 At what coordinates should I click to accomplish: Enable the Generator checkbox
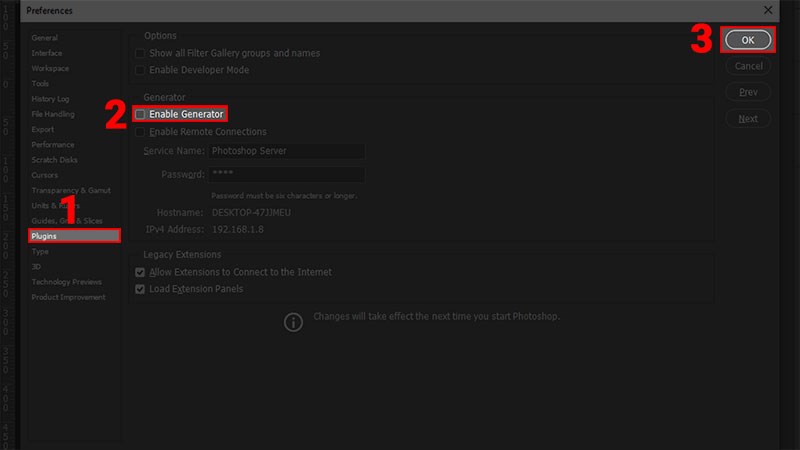coord(140,115)
